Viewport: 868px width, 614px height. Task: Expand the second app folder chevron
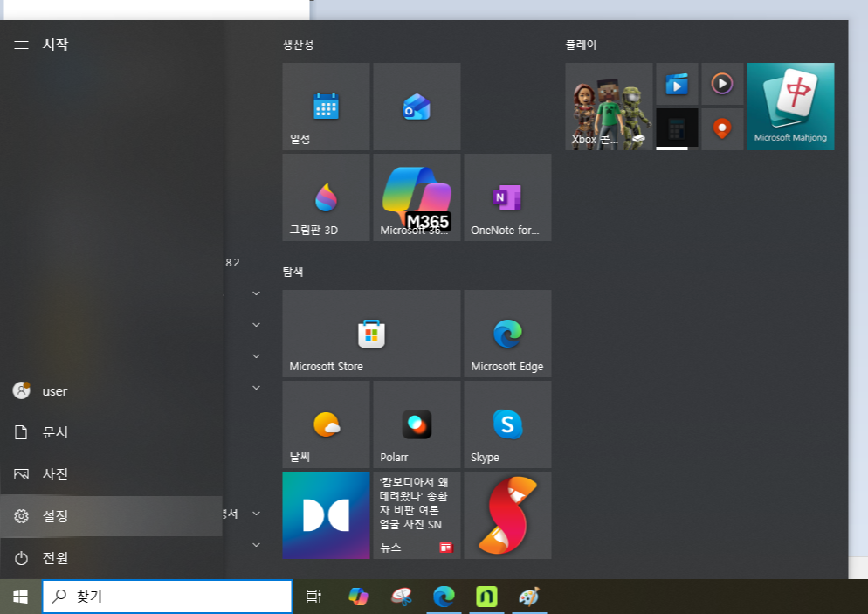click(257, 325)
